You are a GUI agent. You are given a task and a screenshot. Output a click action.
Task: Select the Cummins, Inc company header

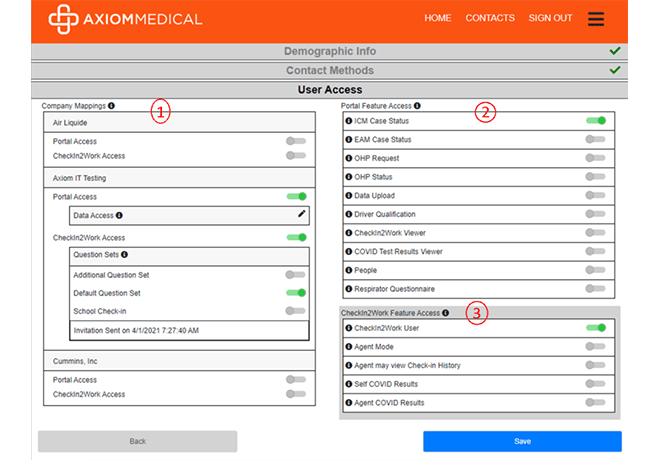click(179, 361)
